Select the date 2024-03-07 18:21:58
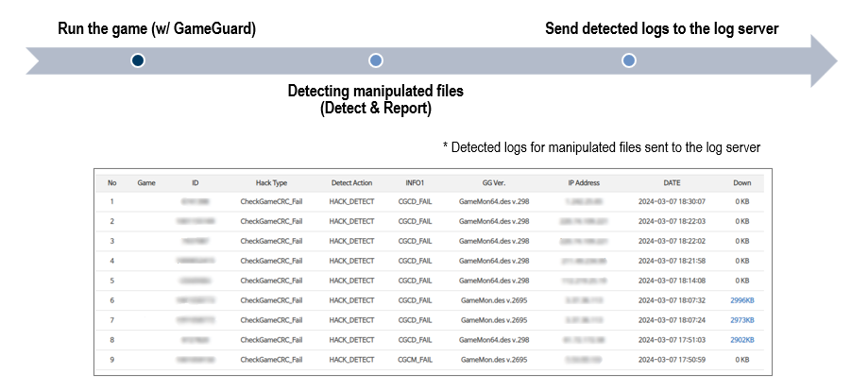The image size is (868, 392). coord(672,261)
